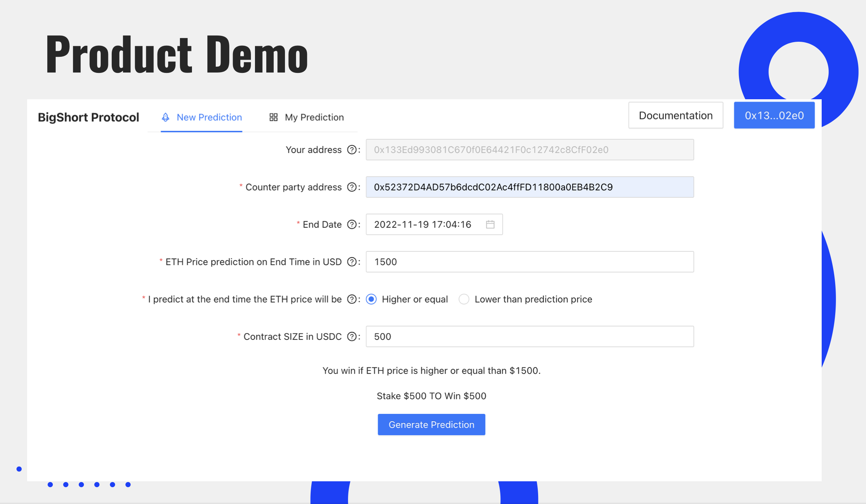Click help icon next to Counter party address
Screen dimensions: 866x504
tap(352, 187)
